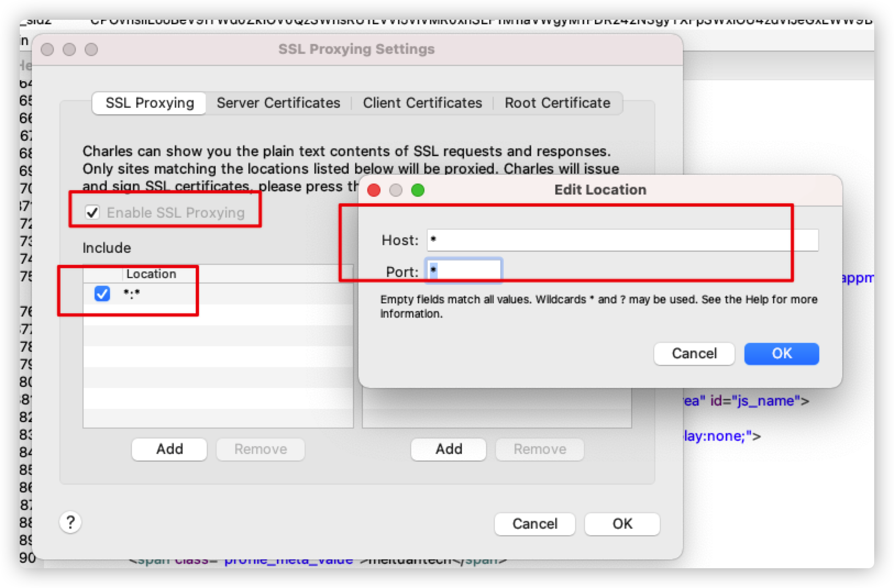The height and width of the screenshot is (588, 894).
Task: Close the Edit Location dialog with red button
Action: pyautogui.click(x=374, y=190)
